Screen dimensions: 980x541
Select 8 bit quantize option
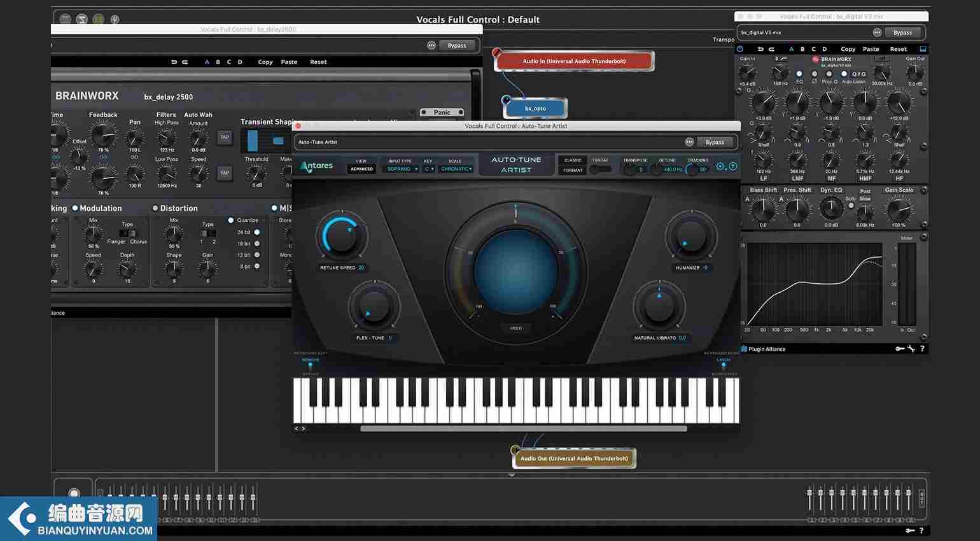257,266
